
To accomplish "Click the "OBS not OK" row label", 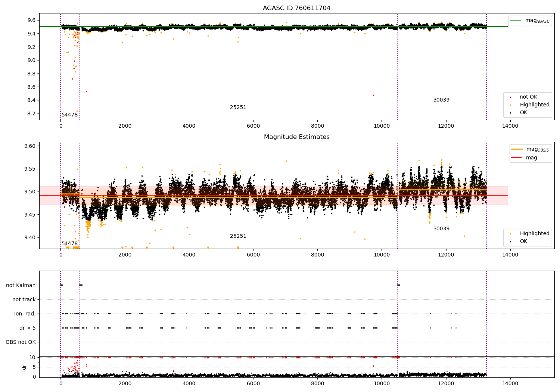I will (21, 342).
